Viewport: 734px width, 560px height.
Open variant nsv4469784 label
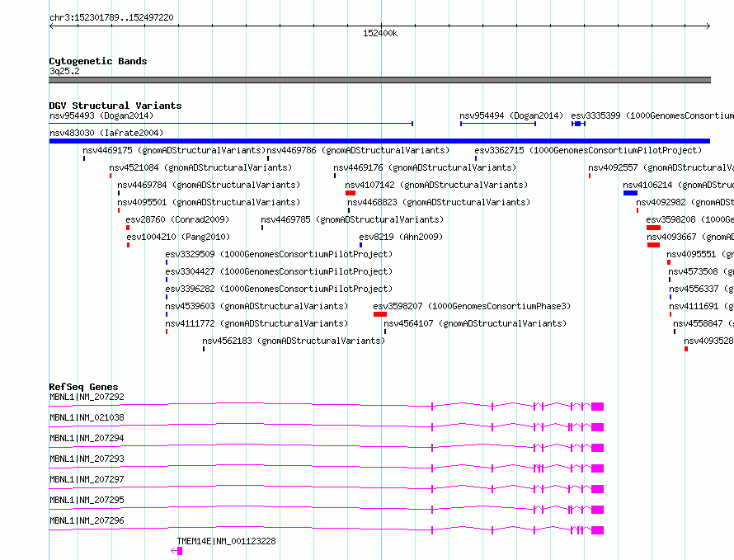pos(209,185)
